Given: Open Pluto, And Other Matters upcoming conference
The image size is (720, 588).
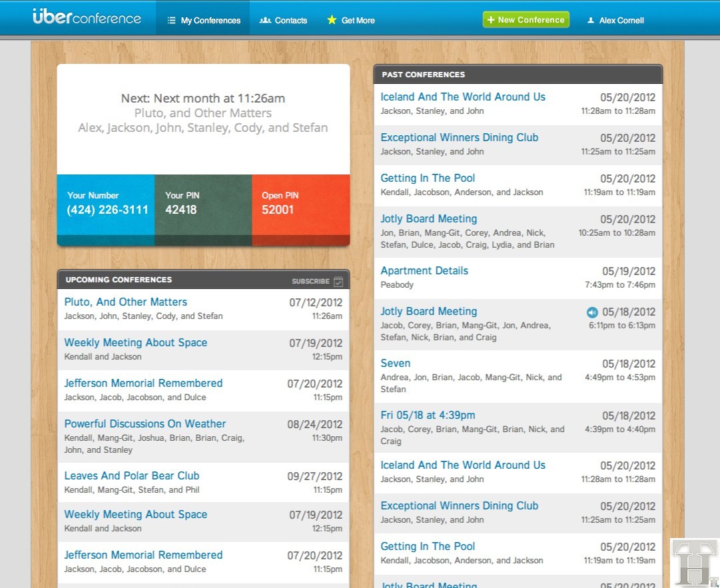Looking at the screenshot, I should [x=125, y=302].
